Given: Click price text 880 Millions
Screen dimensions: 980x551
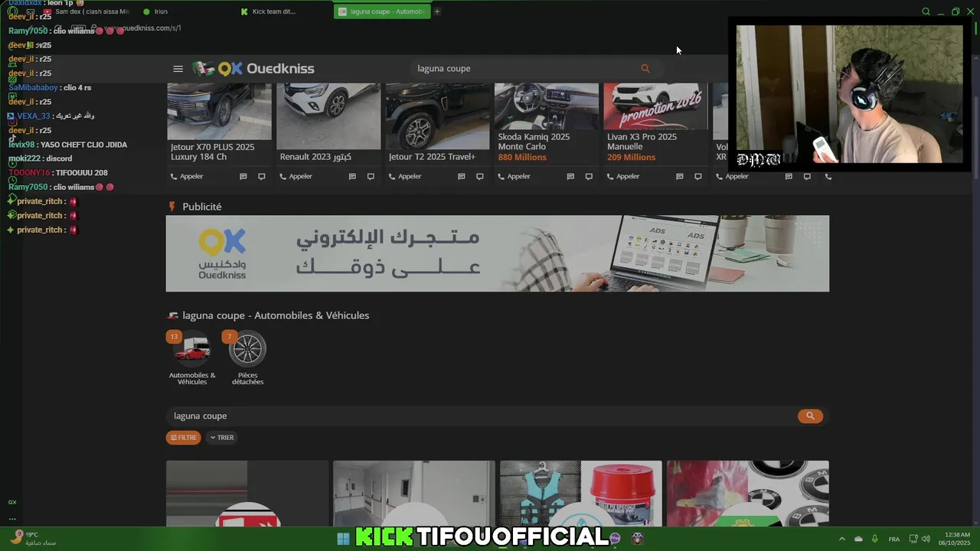Looking at the screenshot, I should [522, 158].
